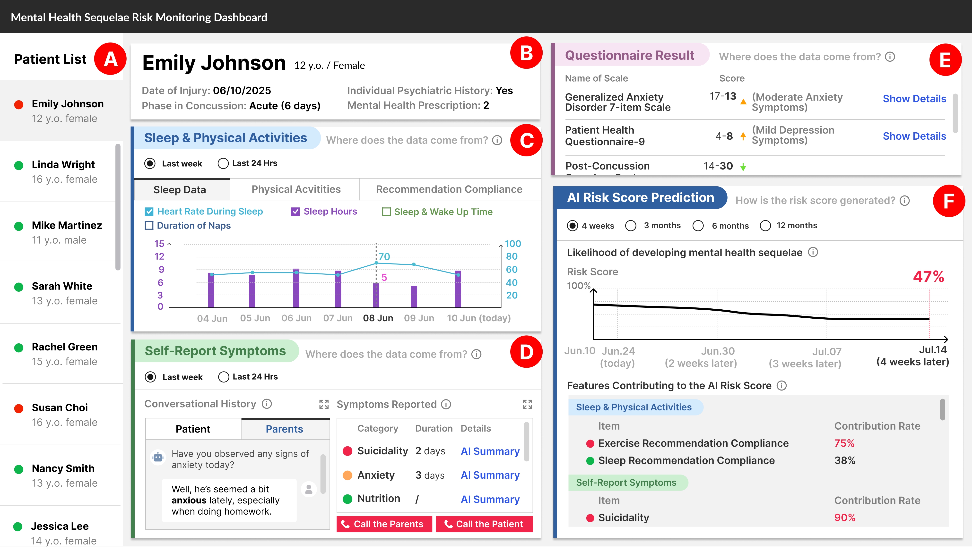Click info icon beside Sleep & Physical Activities
This screenshot has height=560, width=972.
(497, 140)
